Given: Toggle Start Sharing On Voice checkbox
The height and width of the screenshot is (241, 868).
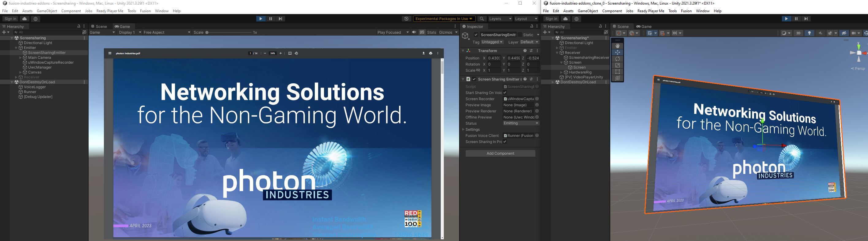Looking at the screenshot, I should (505, 92).
